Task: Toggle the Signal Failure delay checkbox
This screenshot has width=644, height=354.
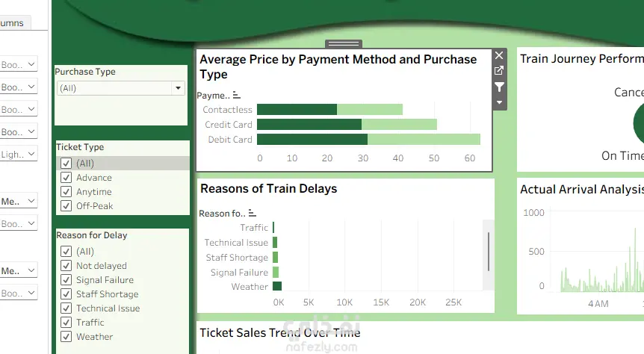Action: pos(66,280)
